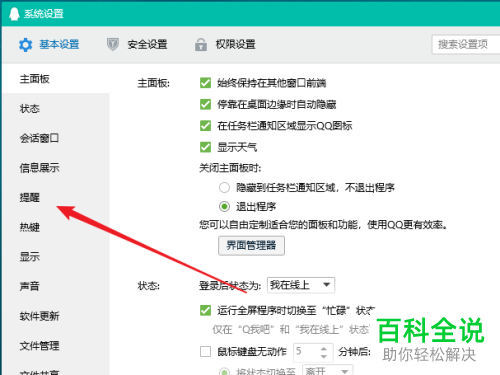500x375 pixels.
Task: Toggle 停靠在桌面边缘时自动隐藏 checkbox
Action: tap(205, 104)
